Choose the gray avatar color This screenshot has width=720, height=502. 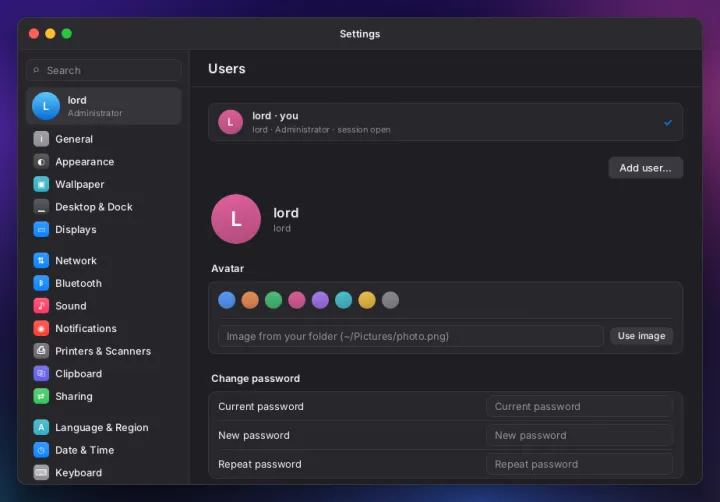tap(390, 300)
